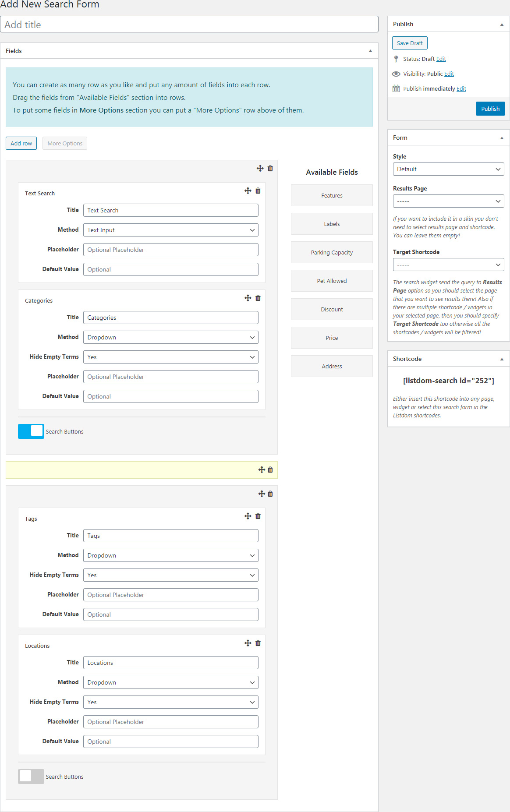Select the Labels available field
The height and width of the screenshot is (812, 510).
click(x=332, y=224)
